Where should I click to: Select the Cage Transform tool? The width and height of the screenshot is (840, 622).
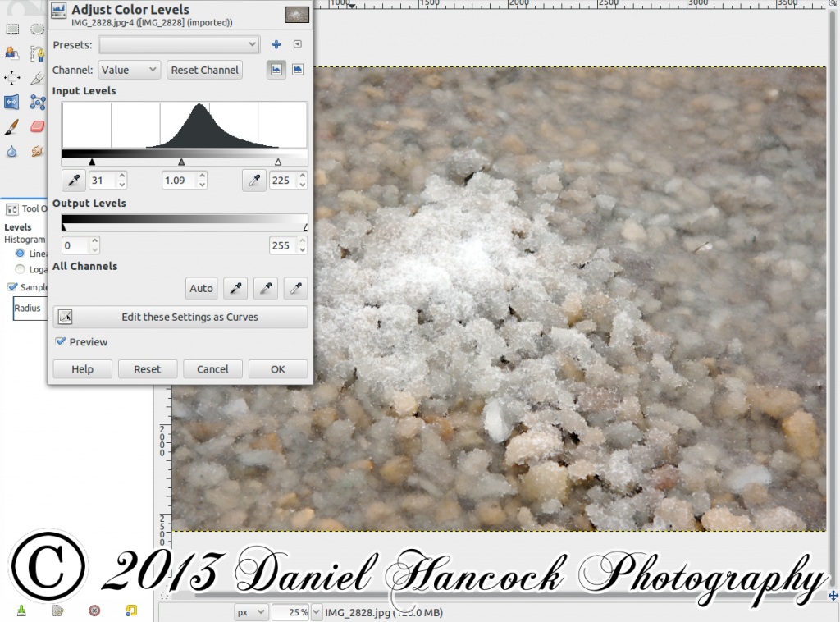click(37, 103)
